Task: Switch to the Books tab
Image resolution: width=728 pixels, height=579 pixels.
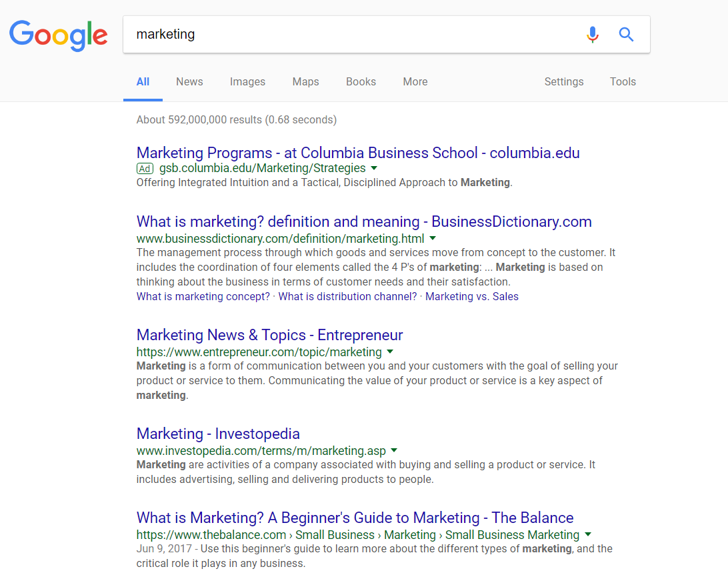Action: point(361,82)
